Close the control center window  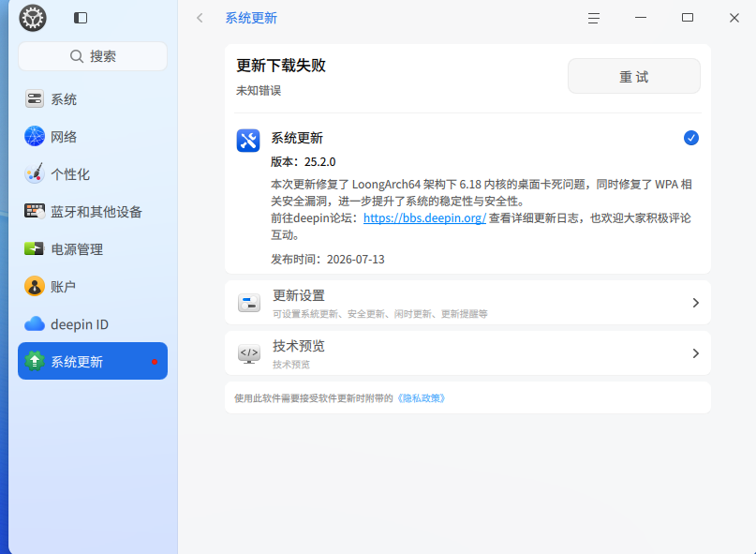pos(734,18)
